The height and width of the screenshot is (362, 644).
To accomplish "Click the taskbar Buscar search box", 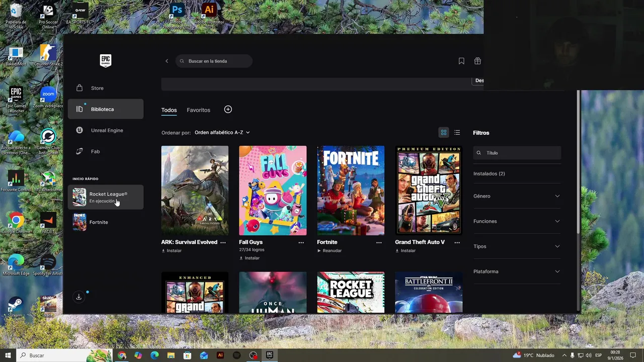I will [64, 355].
